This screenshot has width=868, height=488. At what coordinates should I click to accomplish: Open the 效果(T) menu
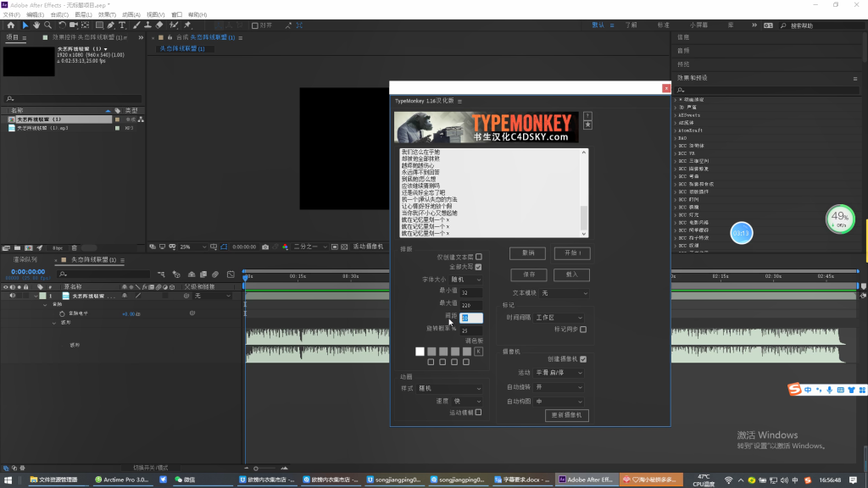click(x=107, y=15)
